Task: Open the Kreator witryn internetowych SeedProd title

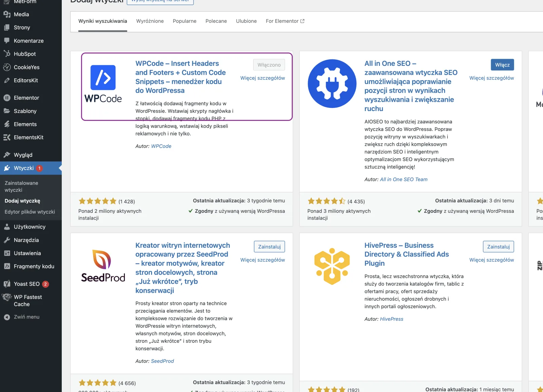Action: point(183,268)
